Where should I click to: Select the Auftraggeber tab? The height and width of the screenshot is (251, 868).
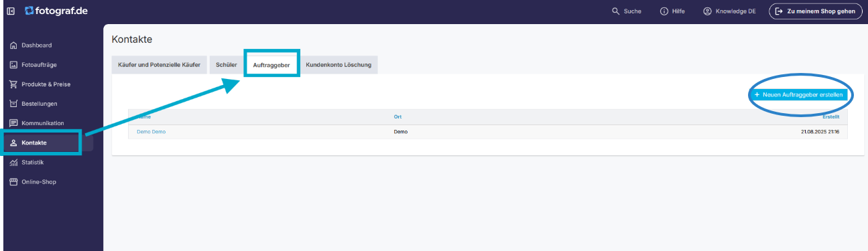point(271,65)
